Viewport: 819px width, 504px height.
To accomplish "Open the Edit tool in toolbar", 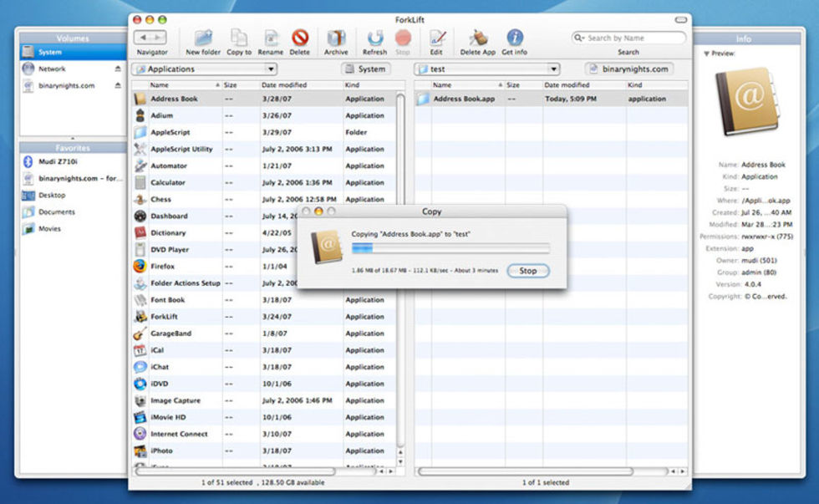I will pyautogui.click(x=436, y=38).
